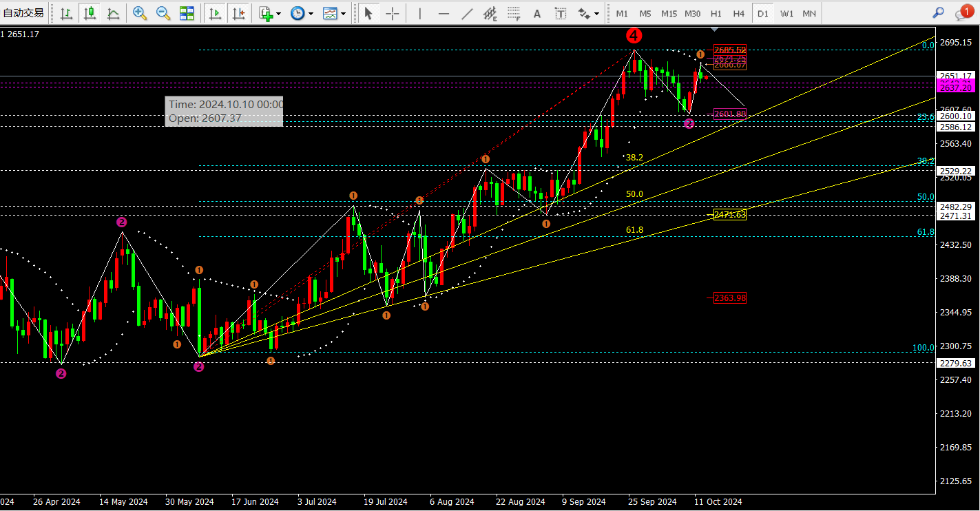Pick the vertical line drawing tool
The image size is (980, 511).
pos(419,13)
